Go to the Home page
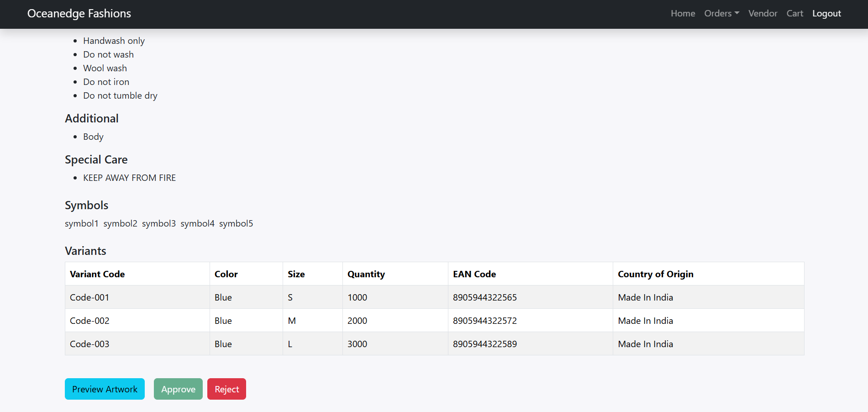Screen dimensions: 868x412 coord(683,14)
